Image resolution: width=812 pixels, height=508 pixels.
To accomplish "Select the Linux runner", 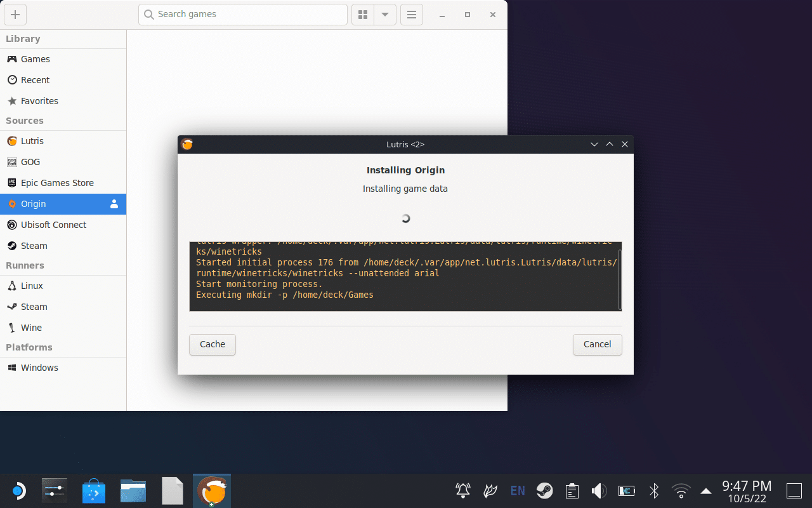I will [x=63, y=286].
